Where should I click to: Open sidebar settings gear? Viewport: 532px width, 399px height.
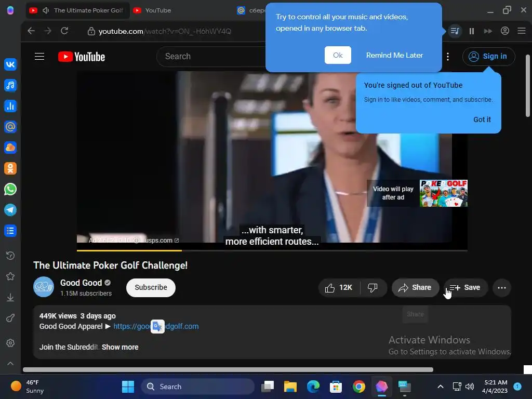[10, 343]
